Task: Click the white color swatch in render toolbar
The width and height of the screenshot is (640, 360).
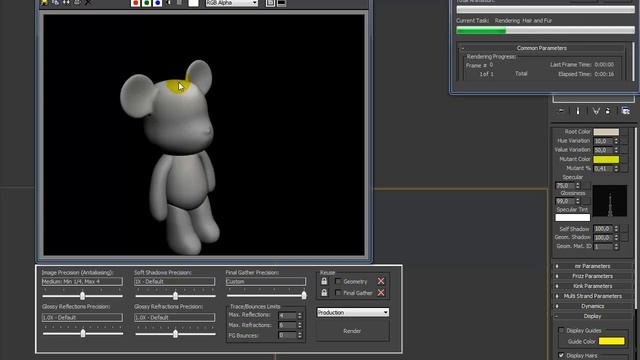Action: [x=193, y=3]
